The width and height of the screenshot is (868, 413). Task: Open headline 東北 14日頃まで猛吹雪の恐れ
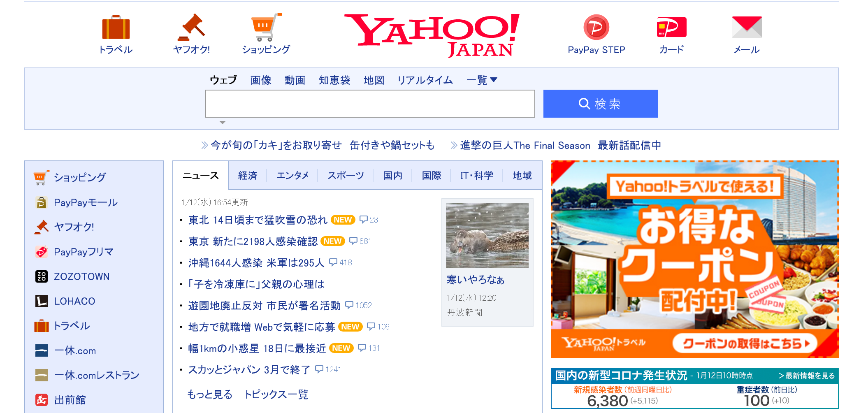[258, 220]
